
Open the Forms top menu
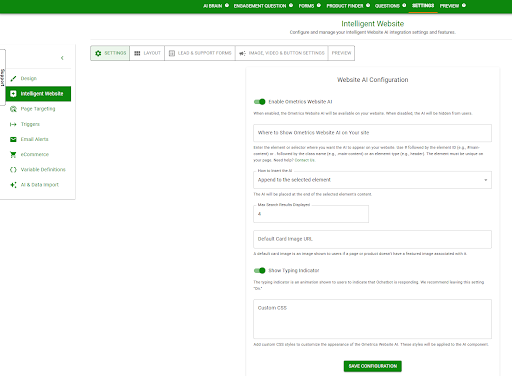306,6
